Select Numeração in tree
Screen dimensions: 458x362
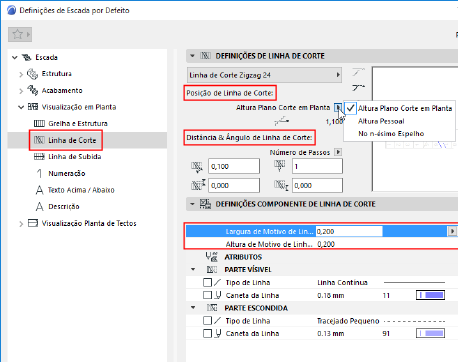67,173
